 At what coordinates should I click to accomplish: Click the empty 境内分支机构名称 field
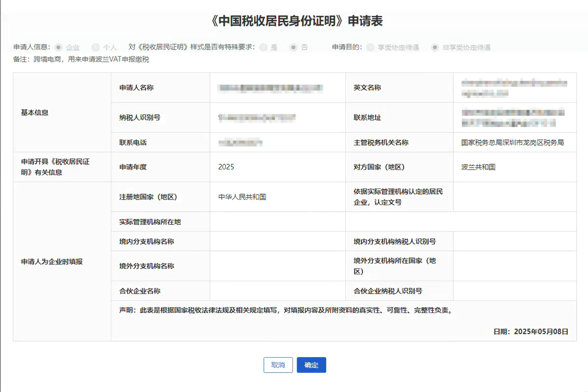click(277, 241)
